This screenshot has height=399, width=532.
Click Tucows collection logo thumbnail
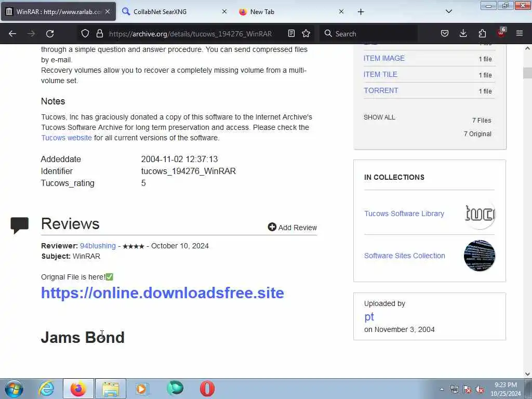(480, 214)
